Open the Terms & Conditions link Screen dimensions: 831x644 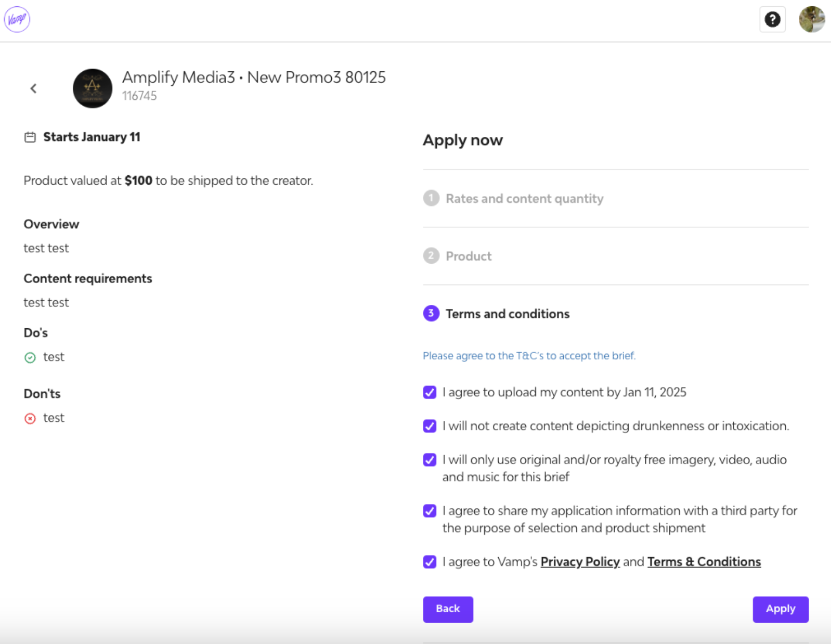pyautogui.click(x=704, y=562)
